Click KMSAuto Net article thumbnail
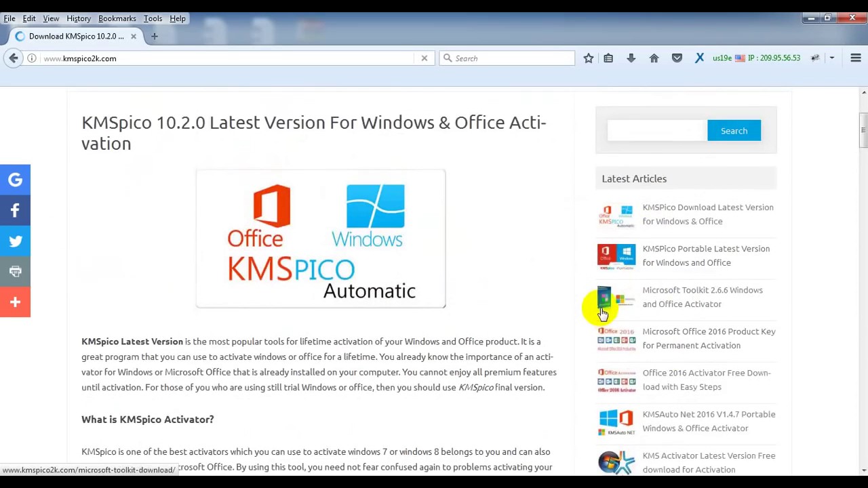 (x=616, y=422)
